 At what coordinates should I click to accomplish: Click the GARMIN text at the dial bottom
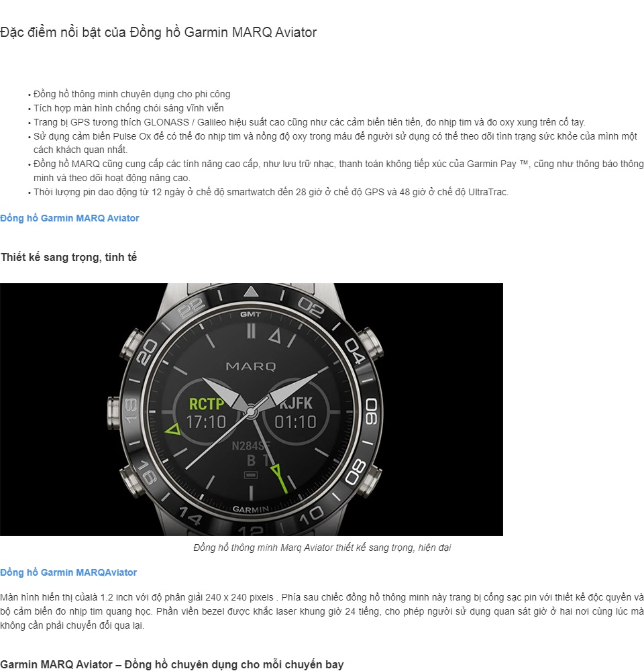click(251, 509)
